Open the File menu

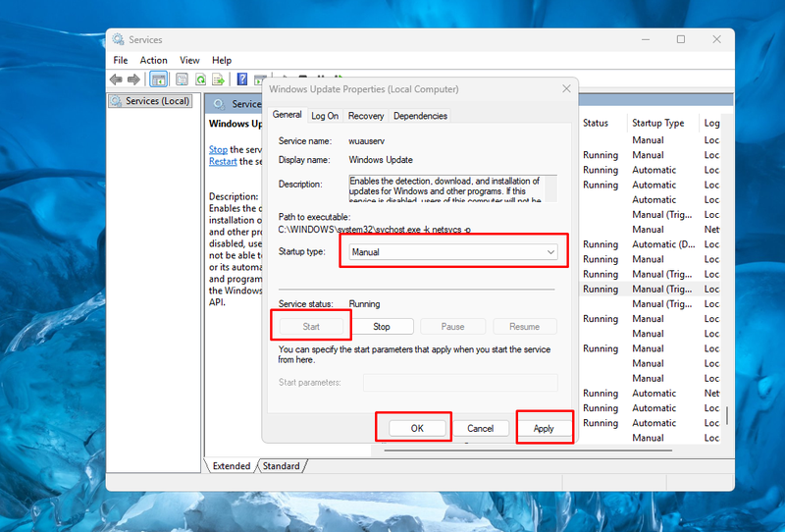[120, 60]
